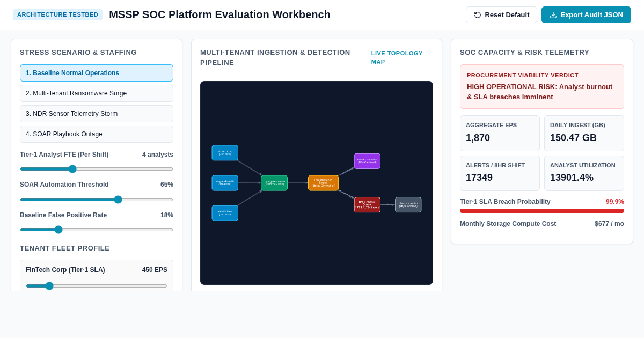Click the gray Tier-2 Escalation node
644x338 pixels.
click(408, 204)
